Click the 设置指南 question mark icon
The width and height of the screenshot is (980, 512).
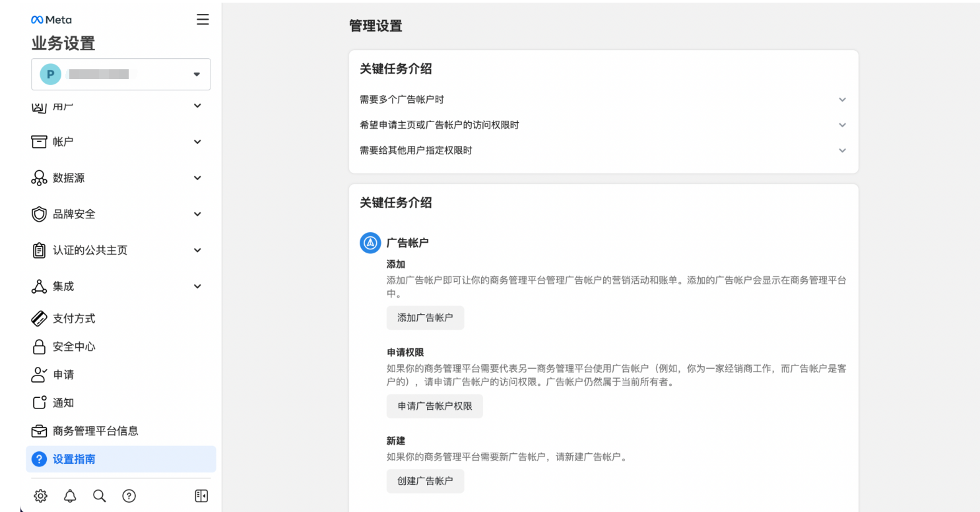[40, 459]
